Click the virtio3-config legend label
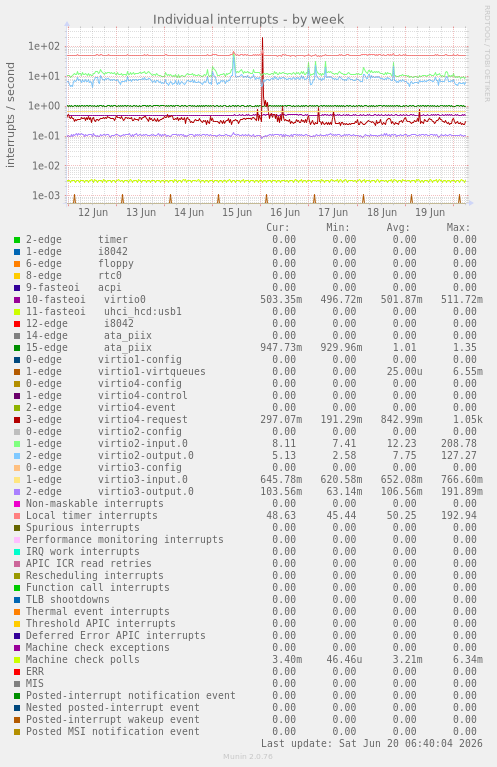Viewport: 497px width, 767px height. pyautogui.click(x=140, y=468)
